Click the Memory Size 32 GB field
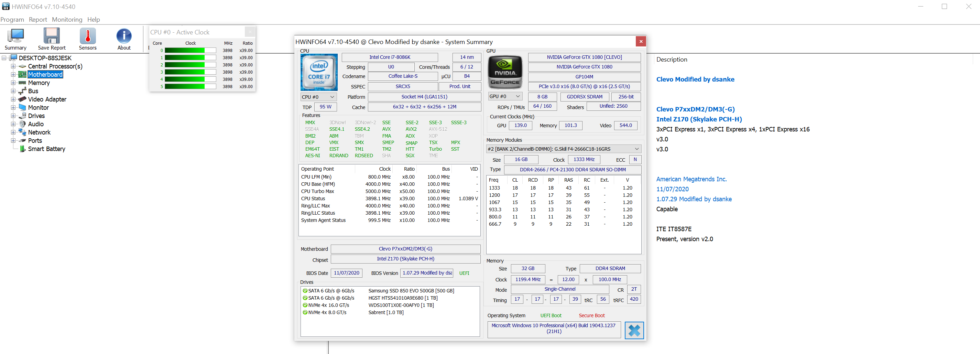This screenshot has width=980, height=354. tap(528, 269)
